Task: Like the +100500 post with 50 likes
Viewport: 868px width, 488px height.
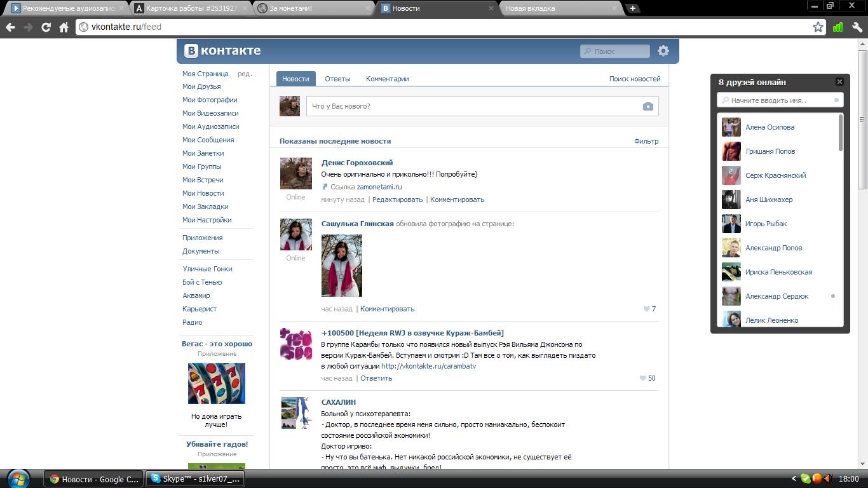Action: point(648,378)
